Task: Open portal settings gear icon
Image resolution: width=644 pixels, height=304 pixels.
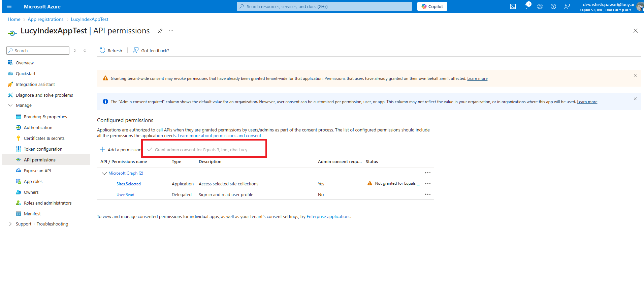Action: click(x=540, y=6)
